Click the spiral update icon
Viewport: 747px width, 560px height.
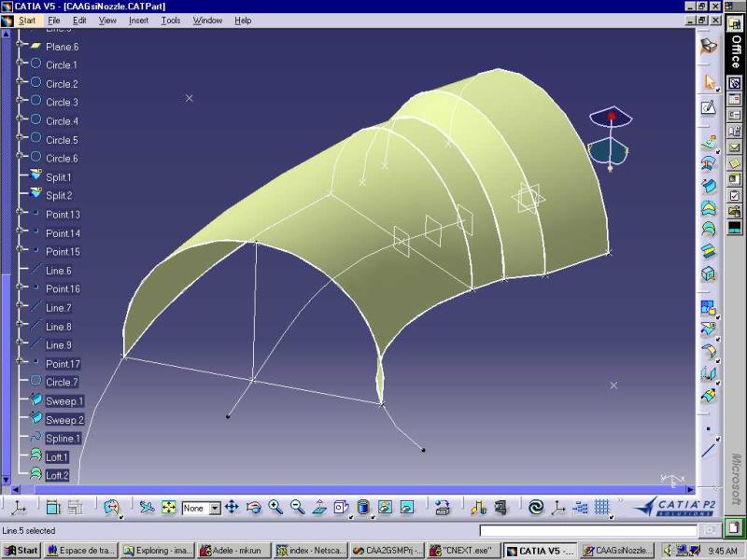[536, 508]
